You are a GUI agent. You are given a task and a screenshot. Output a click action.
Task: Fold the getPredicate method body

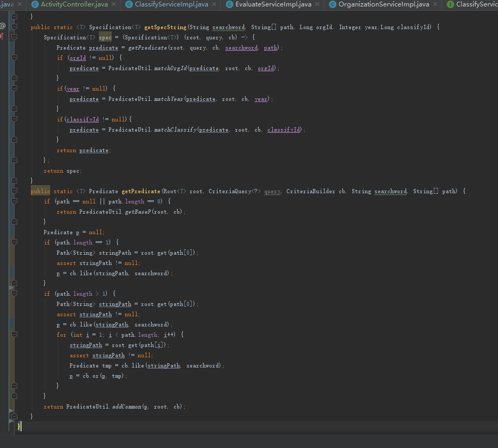click(14, 191)
